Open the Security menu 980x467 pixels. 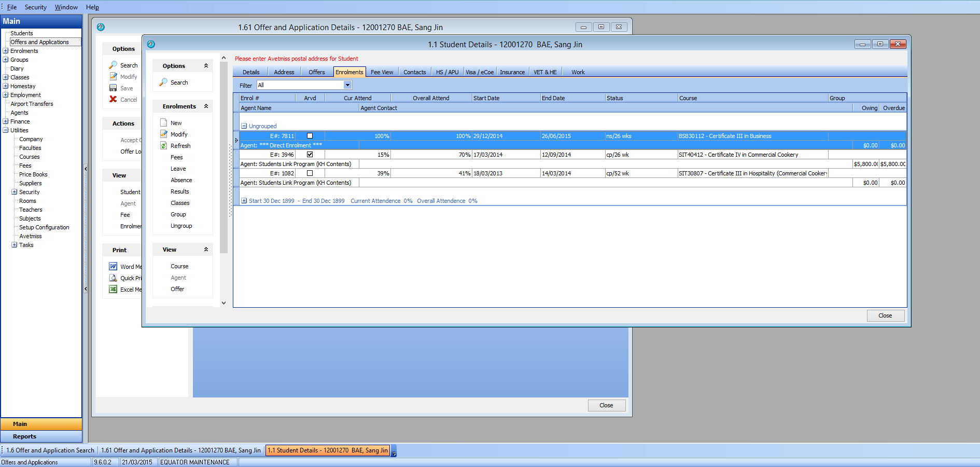[35, 7]
